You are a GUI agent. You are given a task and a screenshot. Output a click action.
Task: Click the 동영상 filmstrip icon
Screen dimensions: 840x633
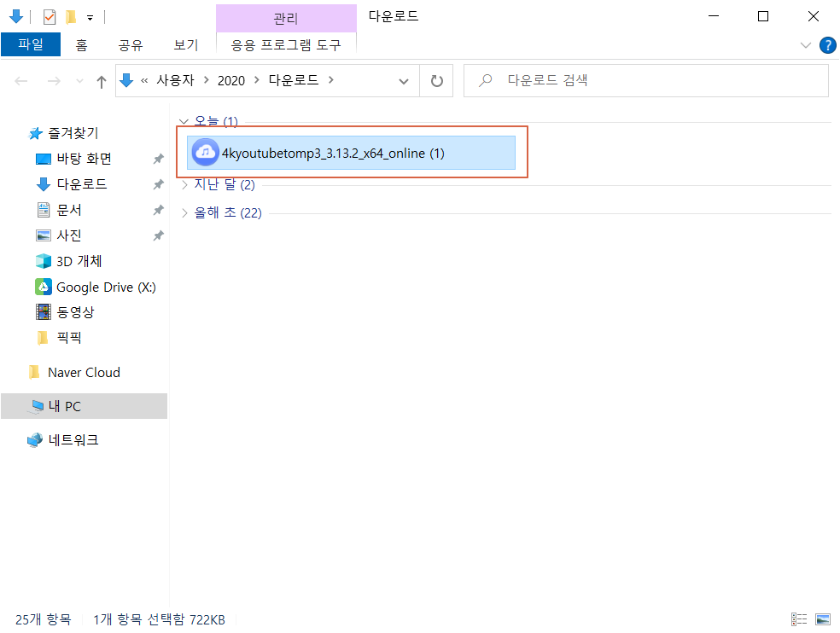click(44, 311)
